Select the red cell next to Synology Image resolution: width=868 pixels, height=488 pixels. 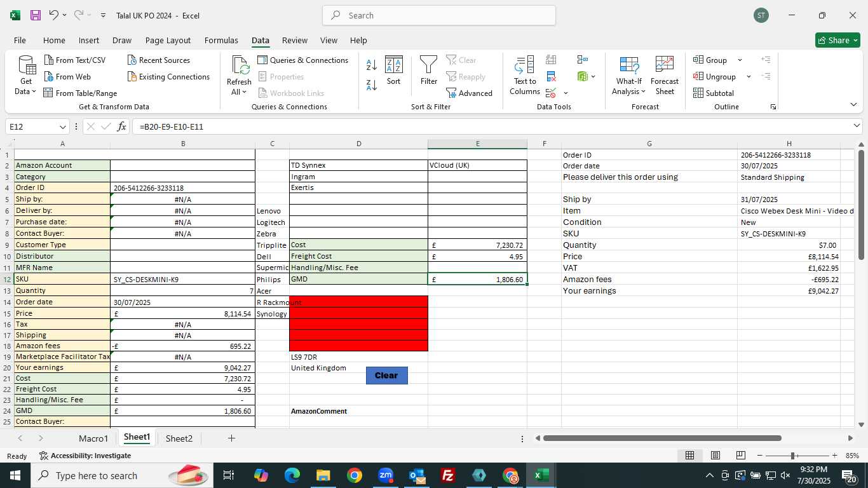(x=358, y=313)
